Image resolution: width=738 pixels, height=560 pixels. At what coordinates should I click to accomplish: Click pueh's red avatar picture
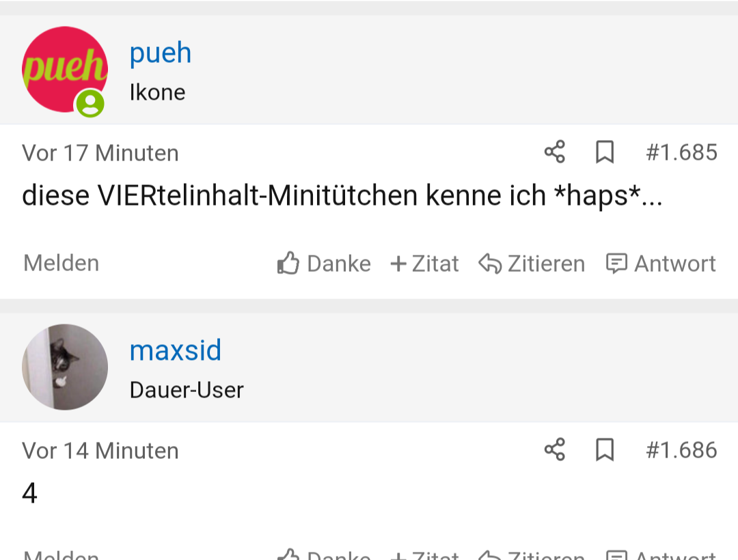click(x=61, y=66)
